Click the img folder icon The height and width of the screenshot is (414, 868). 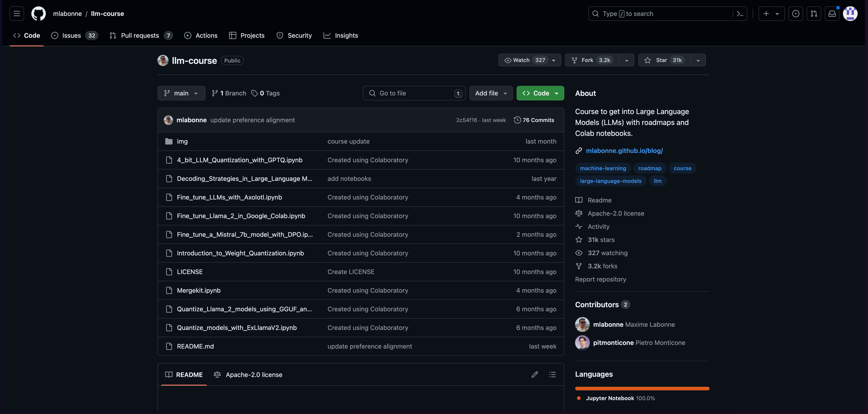(x=169, y=141)
